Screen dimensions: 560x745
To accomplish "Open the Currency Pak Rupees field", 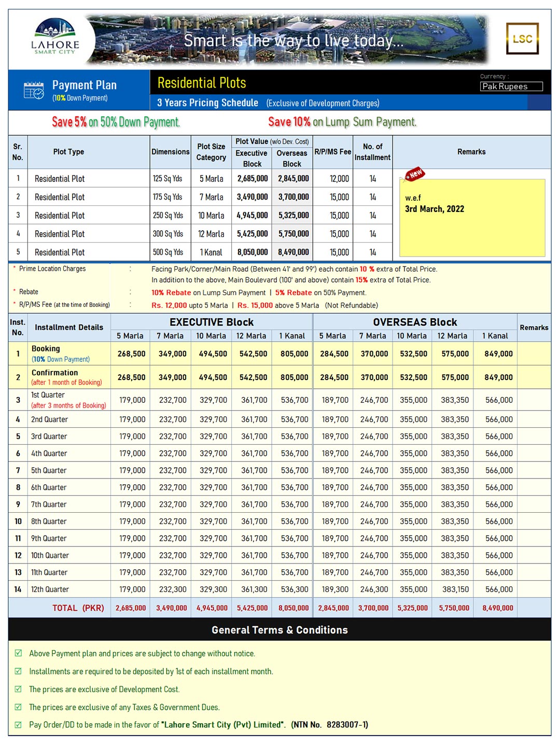I will (x=511, y=87).
